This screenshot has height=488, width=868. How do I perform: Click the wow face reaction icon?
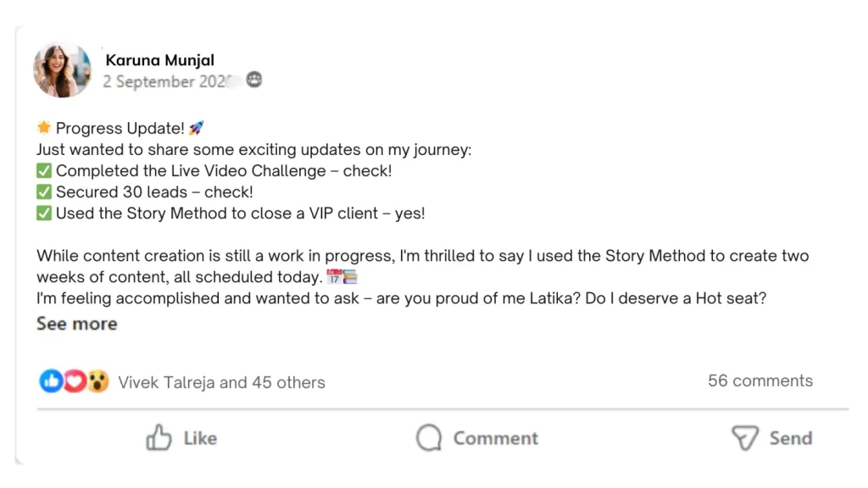click(98, 382)
